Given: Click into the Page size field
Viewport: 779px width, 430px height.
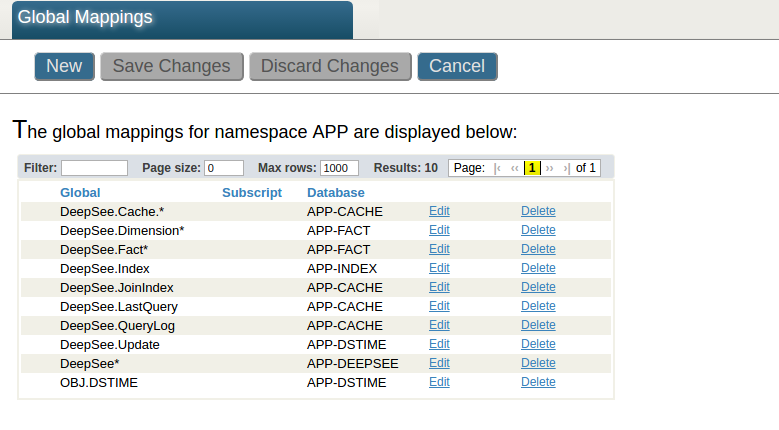Looking at the screenshot, I should 224,168.
